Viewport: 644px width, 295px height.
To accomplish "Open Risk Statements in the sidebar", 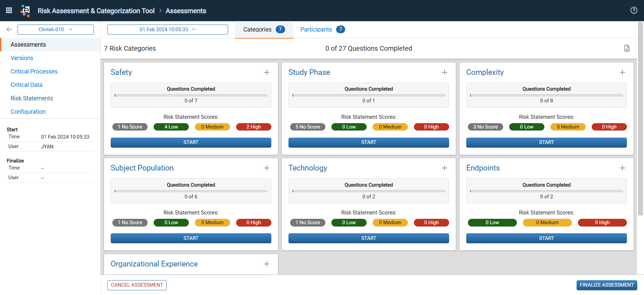I will (32, 98).
